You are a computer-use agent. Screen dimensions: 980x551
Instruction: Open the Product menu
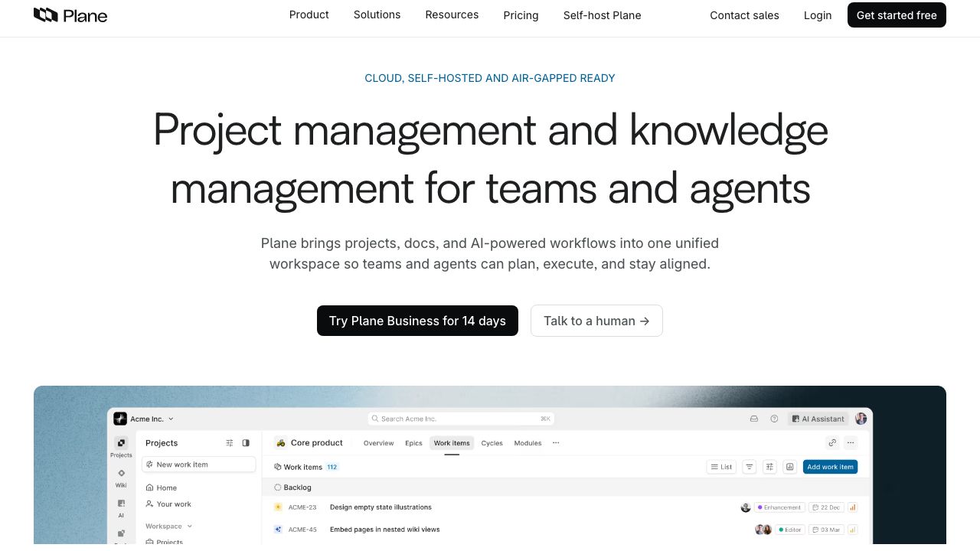[309, 15]
